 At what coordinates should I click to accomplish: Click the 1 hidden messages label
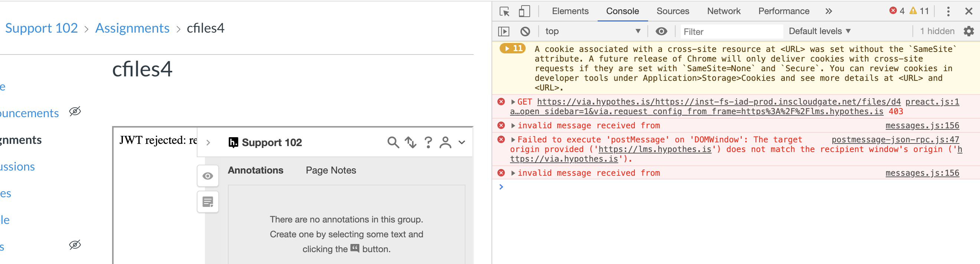tap(937, 31)
